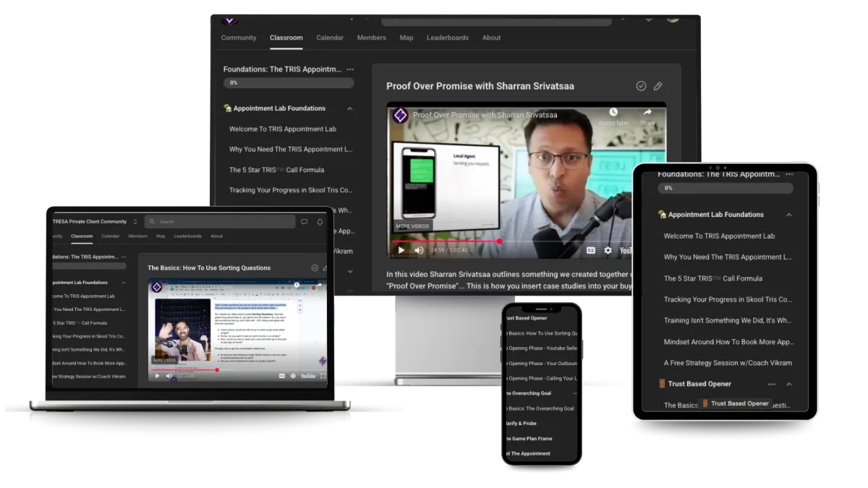
Task: Go to the Members tab on the monitor
Action: pos(371,38)
